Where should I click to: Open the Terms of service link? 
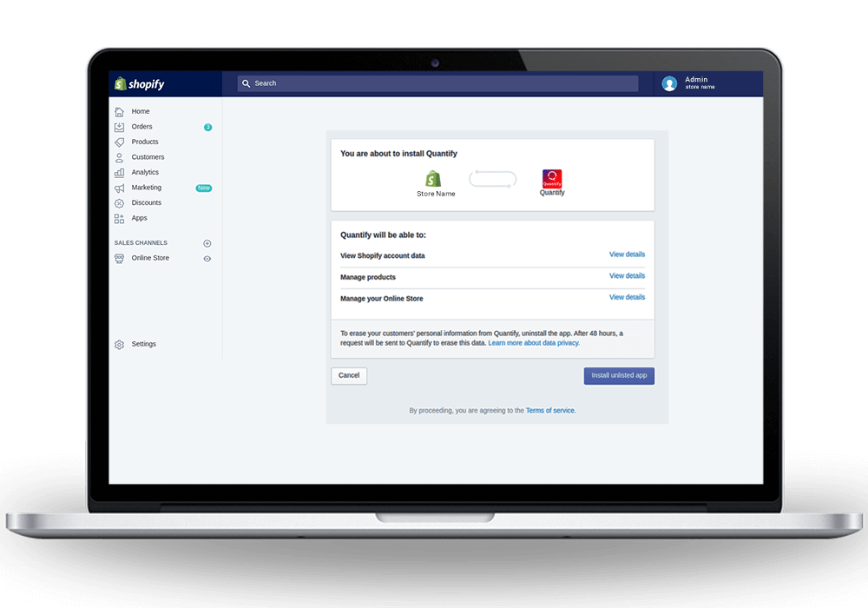tap(550, 411)
